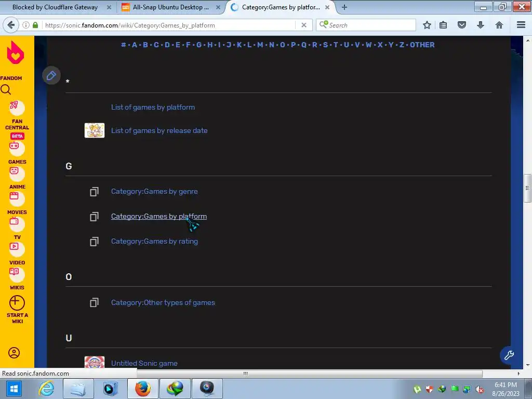This screenshot has height=399, width=532.
Task: Open Untitled Sonic game link
Action: [x=144, y=363]
